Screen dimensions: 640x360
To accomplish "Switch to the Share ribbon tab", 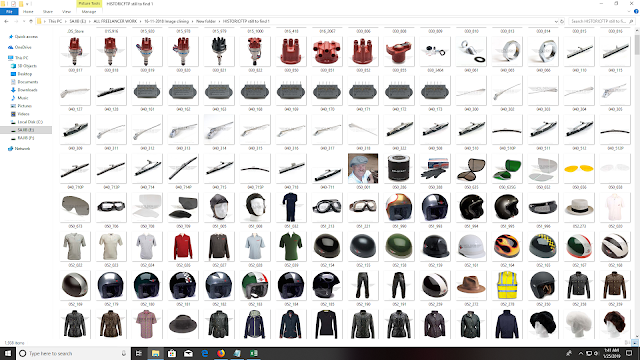I will coord(48,11).
